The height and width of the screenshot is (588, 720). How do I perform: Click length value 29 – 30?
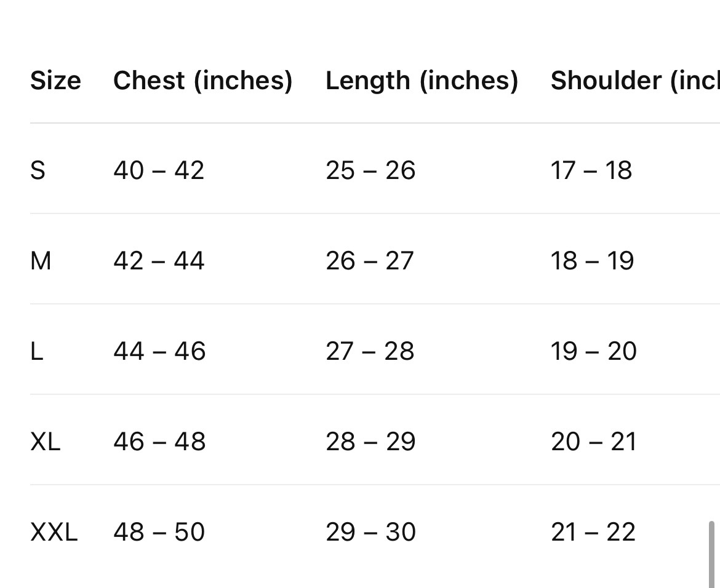pyautogui.click(x=370, y=533)
